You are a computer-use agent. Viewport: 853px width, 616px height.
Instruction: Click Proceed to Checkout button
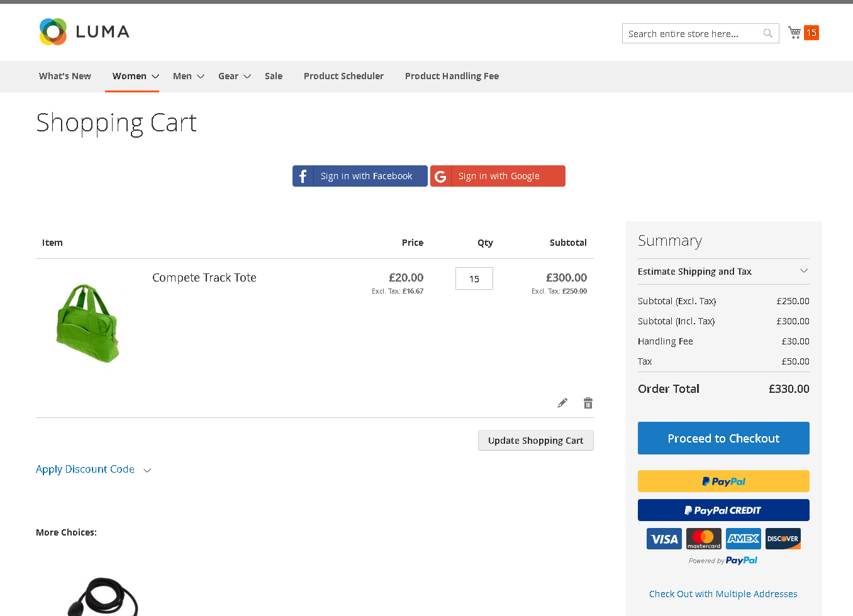(723, 438)
